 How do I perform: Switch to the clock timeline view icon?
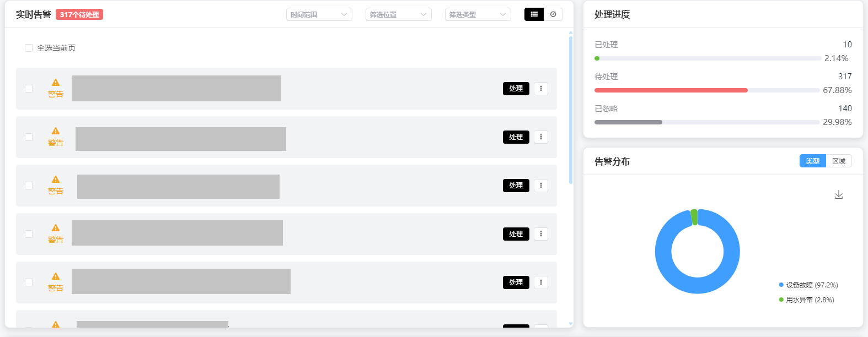coord(553,14)
